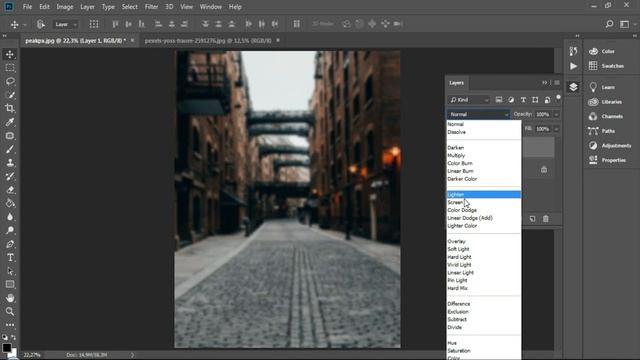Select the Path Selection tool
640x360 pixels.
click(x=10, y=271)
